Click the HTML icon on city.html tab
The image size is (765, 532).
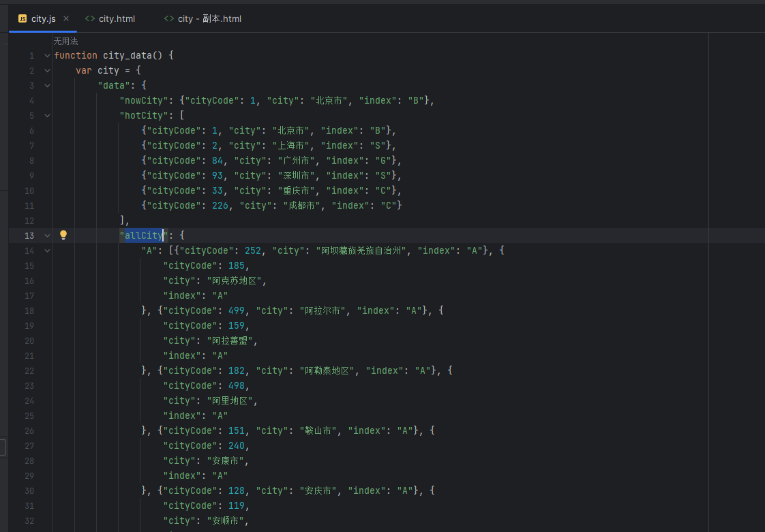click(x=90, y=18)
